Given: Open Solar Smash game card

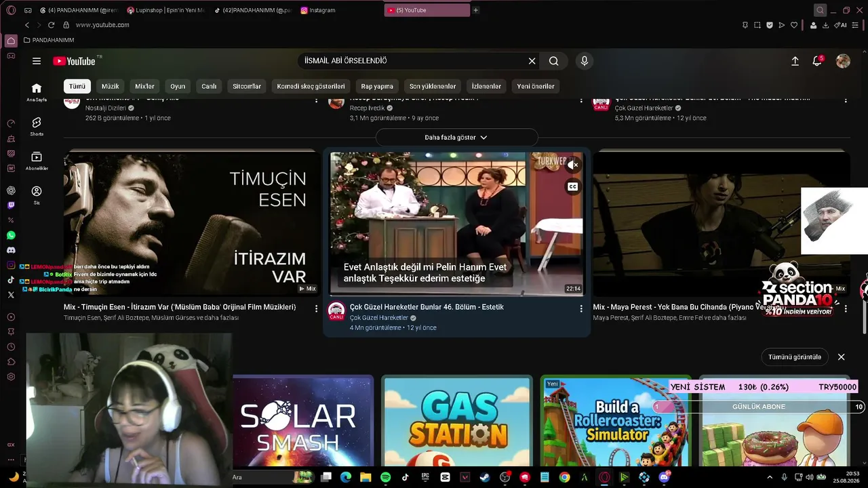Looking at the screenshot, I should [303, 421].
